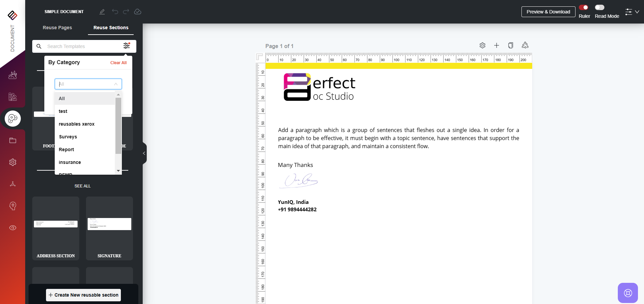The image size is (644, 304).
Task: Select the Reuse Sections tab
Action: pyautogui.click(x=111, y=28)
